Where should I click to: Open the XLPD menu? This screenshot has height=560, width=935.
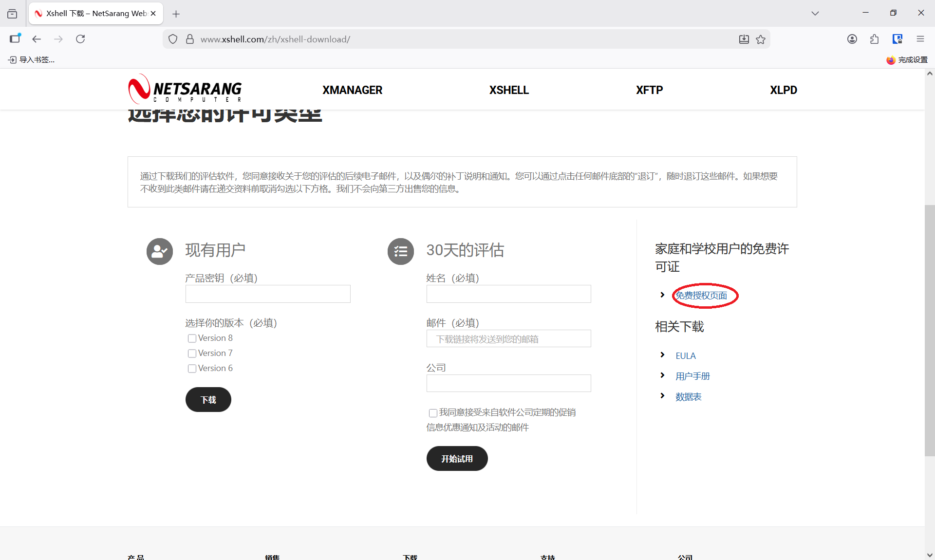pos(784,90)
